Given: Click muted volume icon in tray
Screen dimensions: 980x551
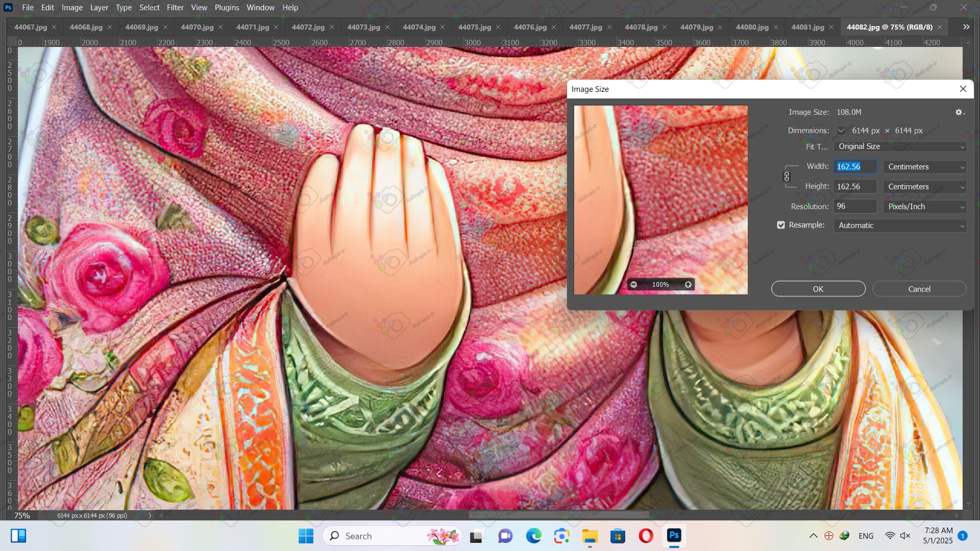Looking at the screenshot, I should coord(905,536).
